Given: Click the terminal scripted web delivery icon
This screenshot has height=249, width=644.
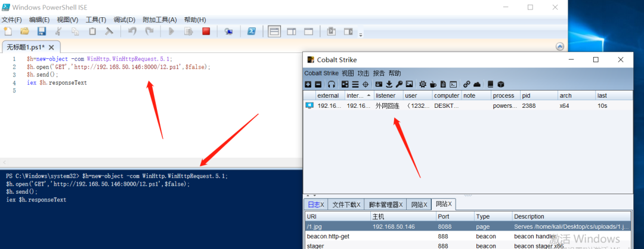Looking at the screenshot, I should tap(453, 84).
